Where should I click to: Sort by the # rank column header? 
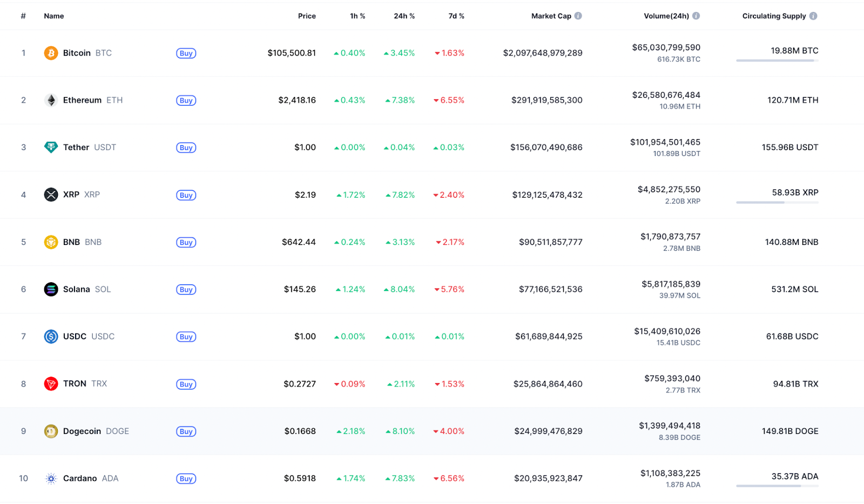23,16
